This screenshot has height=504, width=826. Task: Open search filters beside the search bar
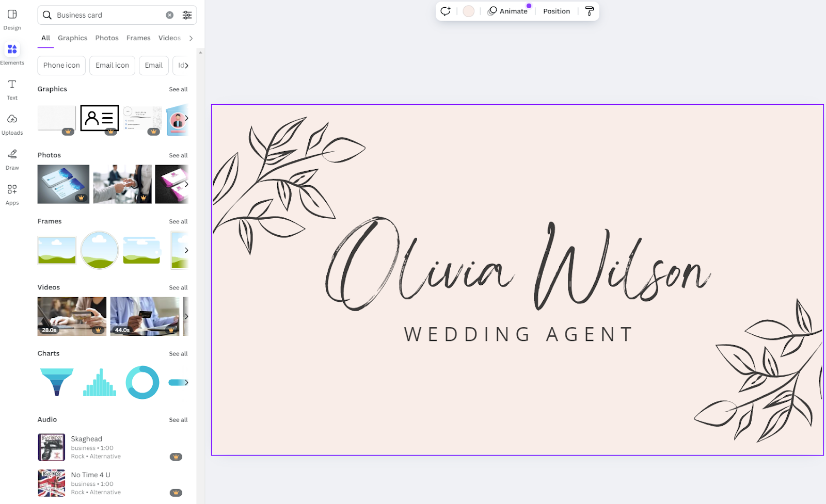(x=187, y=15)
